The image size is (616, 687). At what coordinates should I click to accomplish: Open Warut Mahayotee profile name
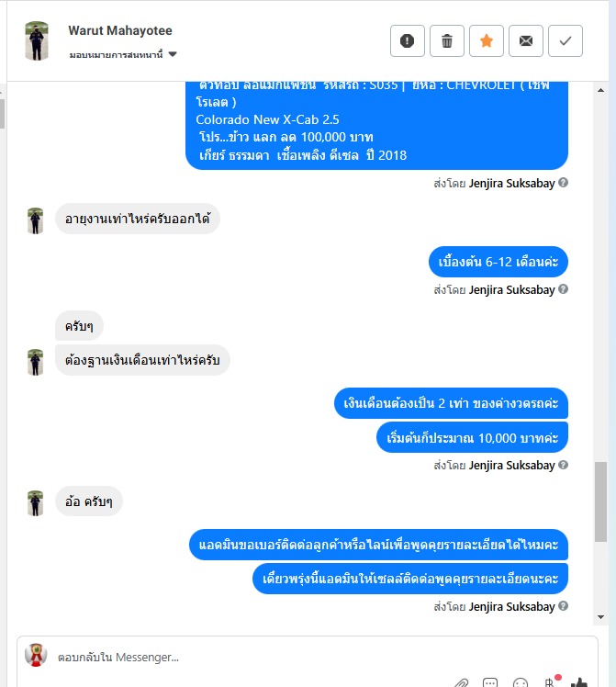pyautogui.click(x=120, y=30)
